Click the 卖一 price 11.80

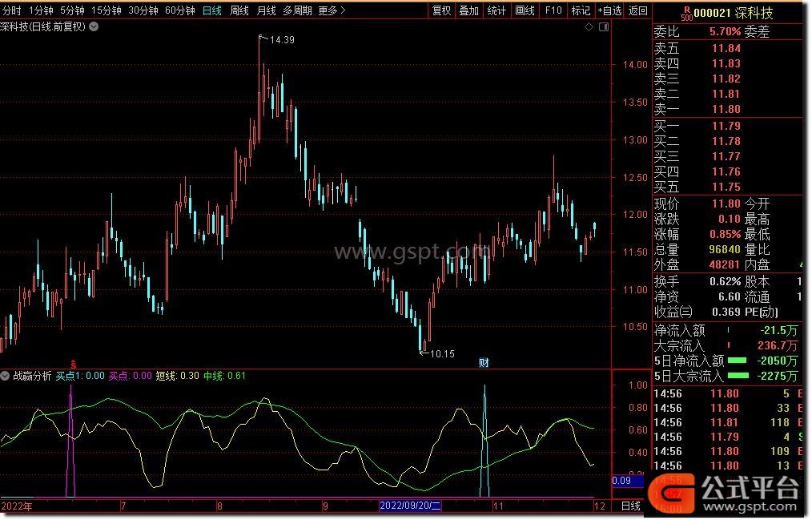[x=726, y=109]
